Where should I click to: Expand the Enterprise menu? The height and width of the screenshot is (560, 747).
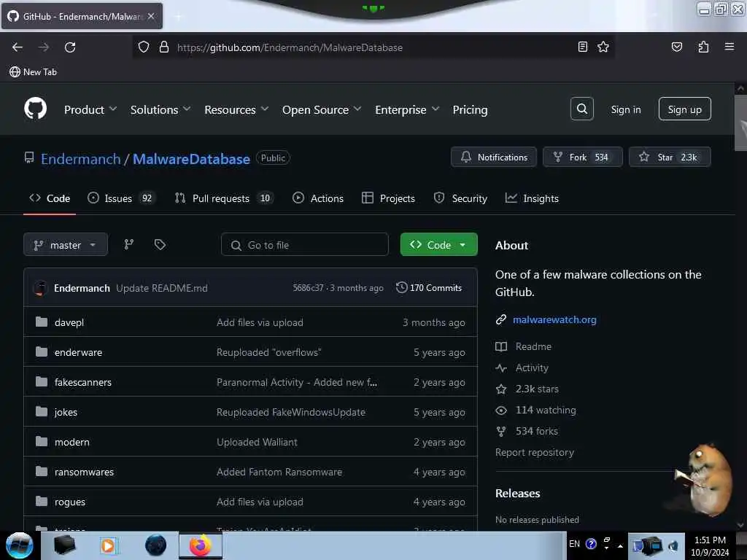pos(407,110)
